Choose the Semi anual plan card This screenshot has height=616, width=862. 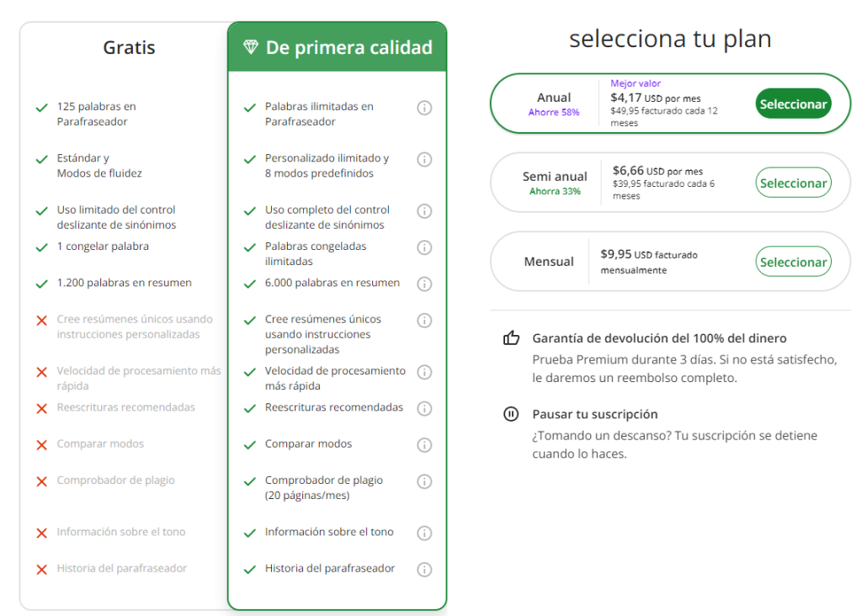point(670,183)
